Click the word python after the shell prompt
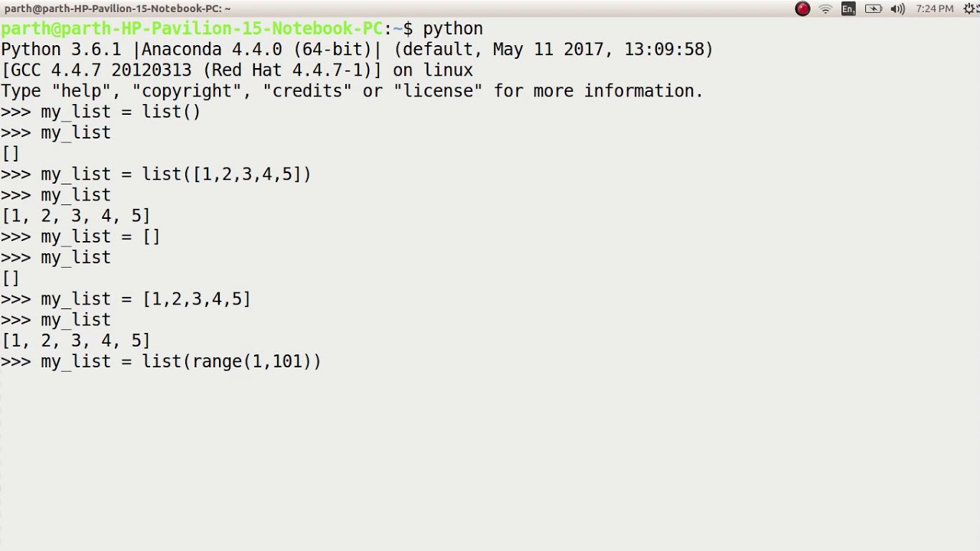The image size is (980, 551). [452, 28]
